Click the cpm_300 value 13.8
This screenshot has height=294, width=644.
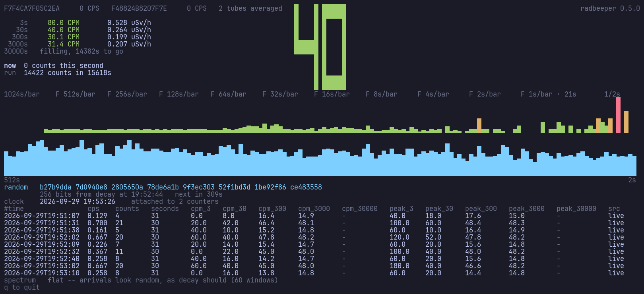click(x=266, y=273)
